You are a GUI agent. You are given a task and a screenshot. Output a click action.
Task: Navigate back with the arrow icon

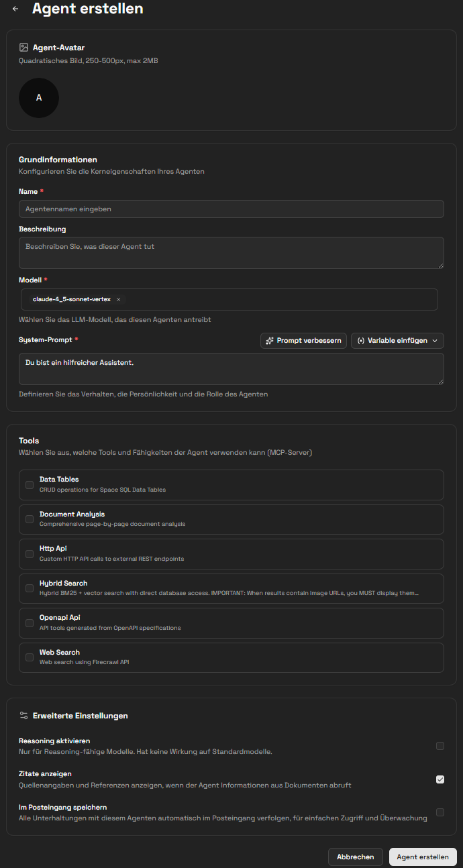15,9
